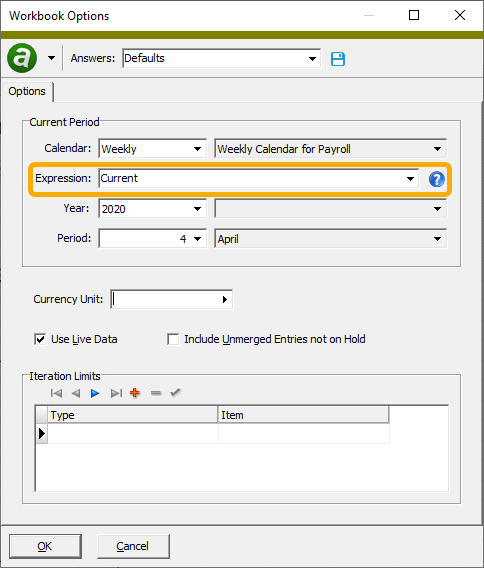484x568 pixels.
Task: Expand the Expression Current dropdown
Action: pyautogui.click(x=410, y=179)
